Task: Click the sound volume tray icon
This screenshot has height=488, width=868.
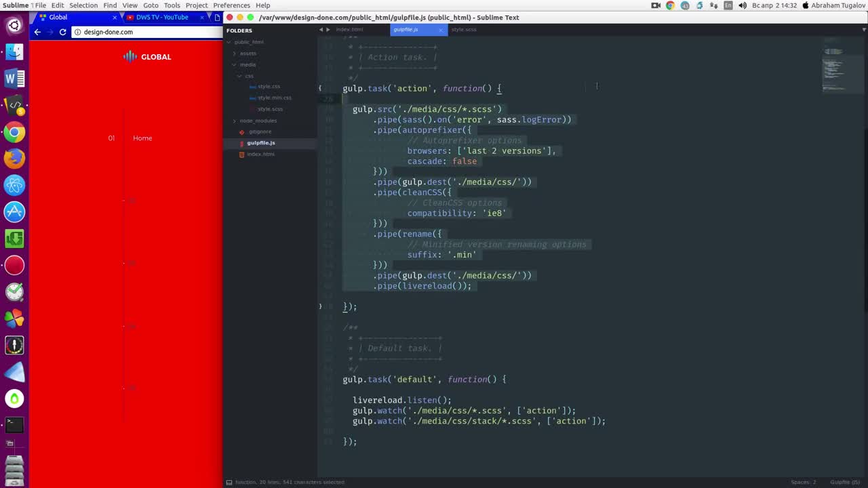Action: (x=743, y=5)
